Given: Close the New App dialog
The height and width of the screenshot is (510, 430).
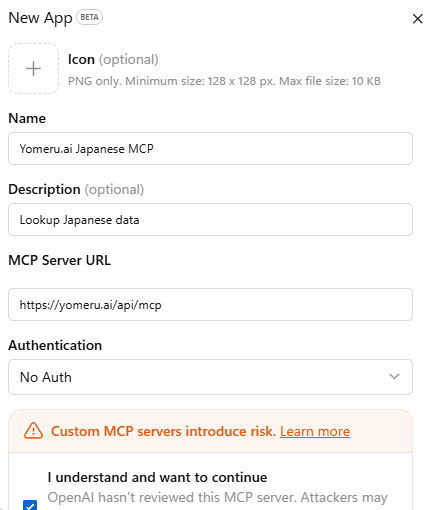Looking at the screenshot, I should pos(417,19).
